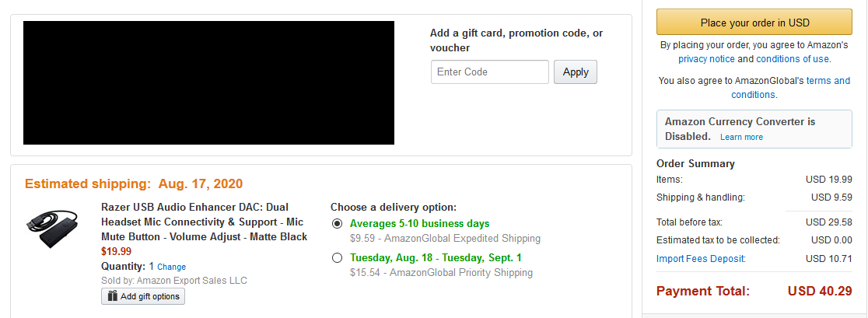Click Place your order in USD button
Viewport: 868px width, 318px height.
coord(754,23)
